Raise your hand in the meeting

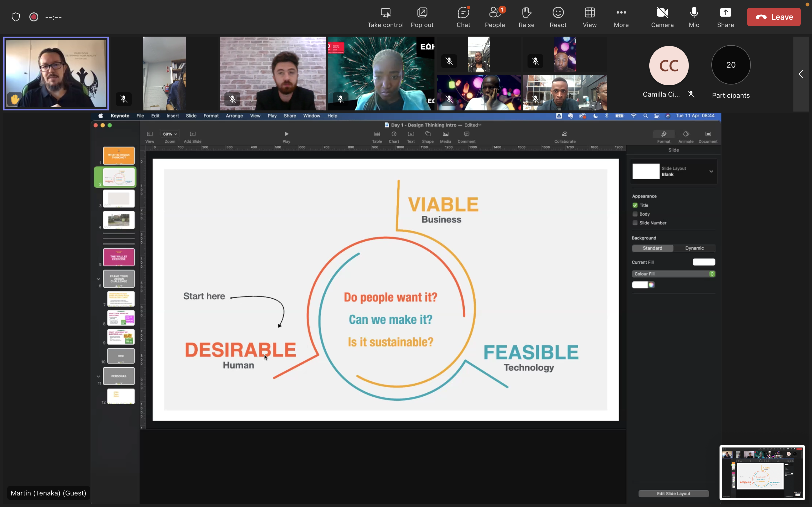[x=526, y=17]
